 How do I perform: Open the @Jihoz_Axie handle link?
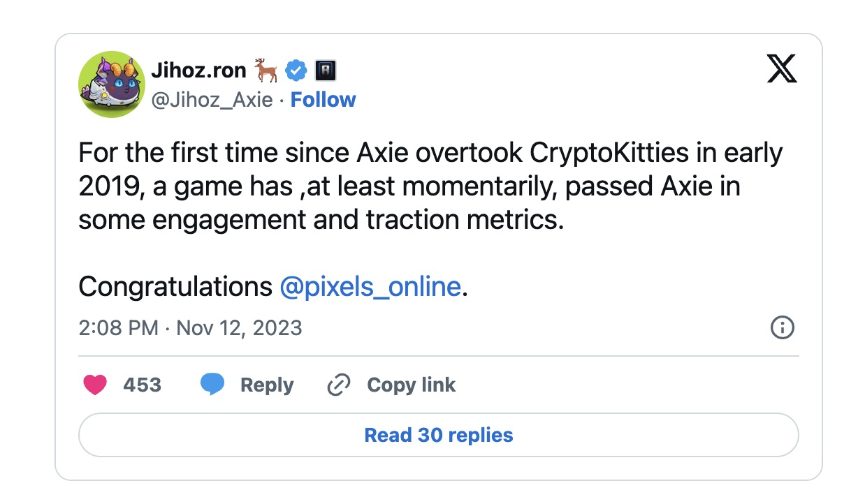[212, 100]
